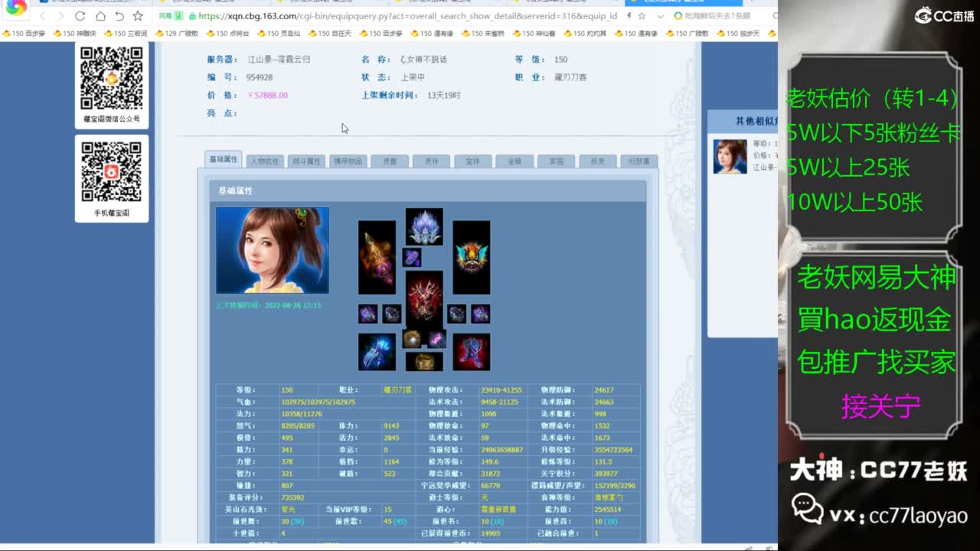
Task: Select the 基础属性 tab
Action: click(224, 159)
